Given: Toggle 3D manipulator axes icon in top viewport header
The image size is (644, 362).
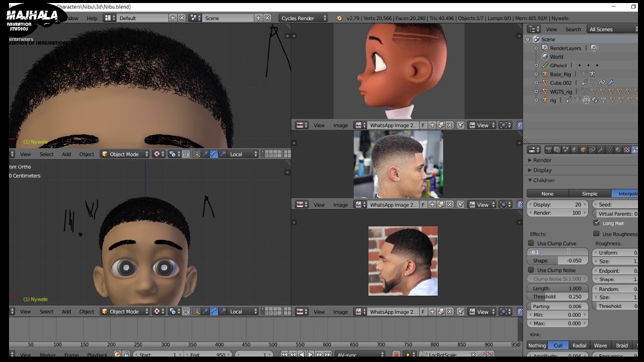Looking at the screenshot, I should coord(197,154).
